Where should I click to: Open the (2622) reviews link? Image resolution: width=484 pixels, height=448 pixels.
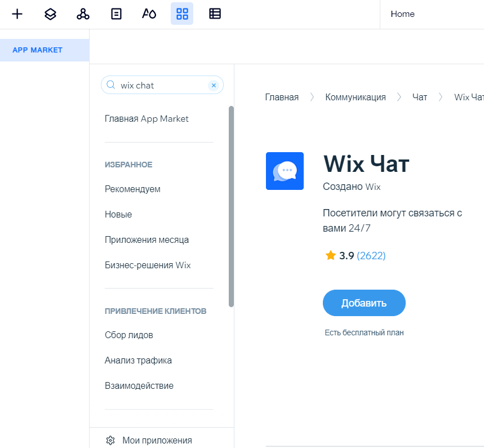click(x=371, y=256)
